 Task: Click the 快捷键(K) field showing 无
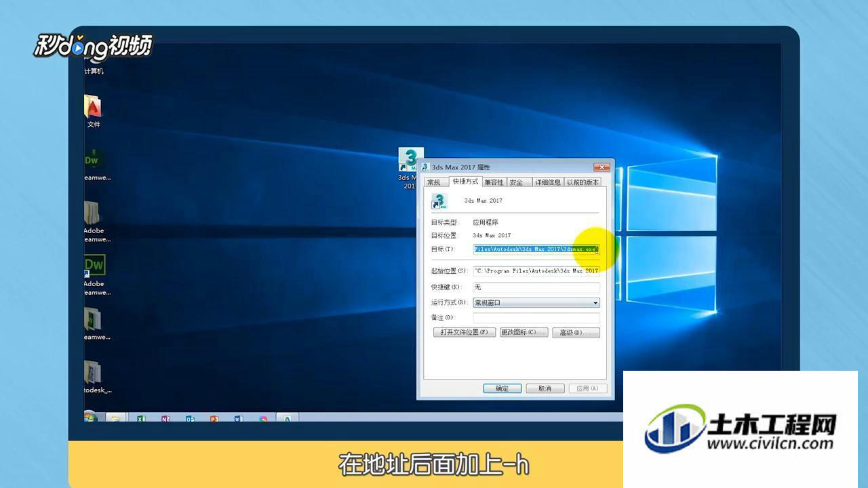pyautogui.click(x=536, y=287)
